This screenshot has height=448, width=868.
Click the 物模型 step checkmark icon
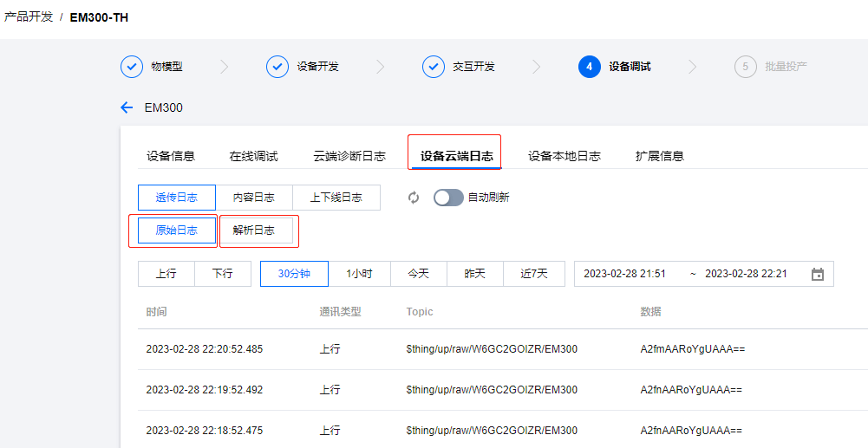131,67
